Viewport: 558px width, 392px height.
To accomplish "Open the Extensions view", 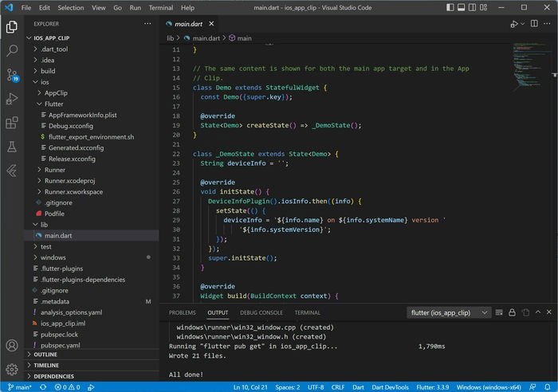I will pyautogui.click(x=12, y=123).
